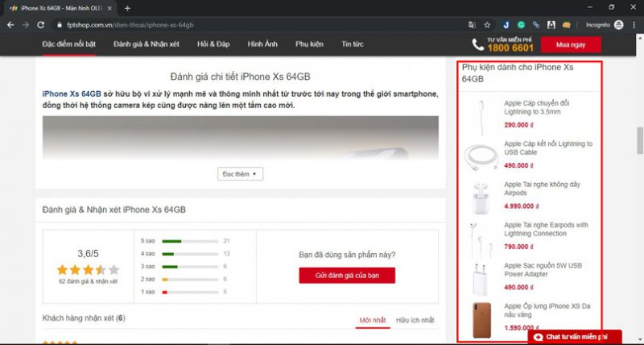Click 62 đánh giá & nhận xét text
The width and height of the screenshot is (644, 345).
click(x=88, y=281)
